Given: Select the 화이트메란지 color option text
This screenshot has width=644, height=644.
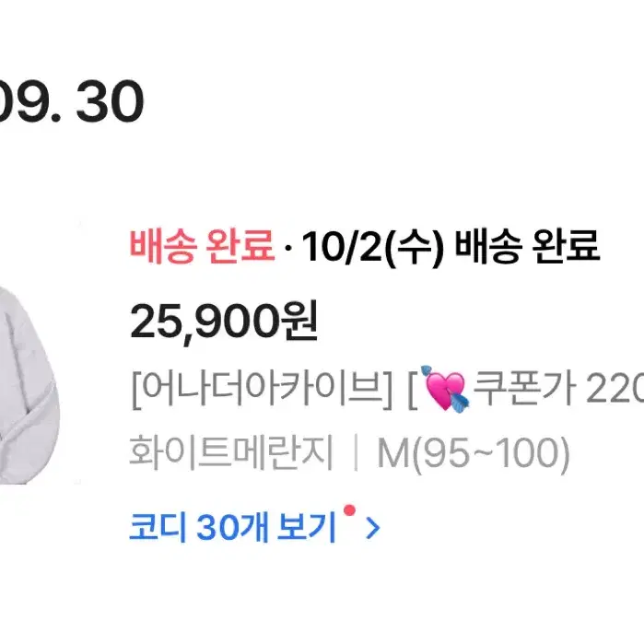Looking at the screenshot, I should [x=231, y=452].
